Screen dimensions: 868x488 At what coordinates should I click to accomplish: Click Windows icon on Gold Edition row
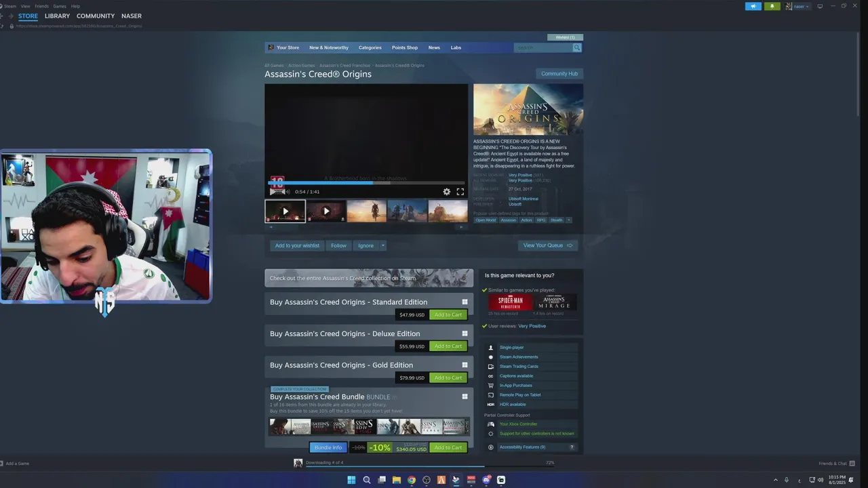pos(465,365)
